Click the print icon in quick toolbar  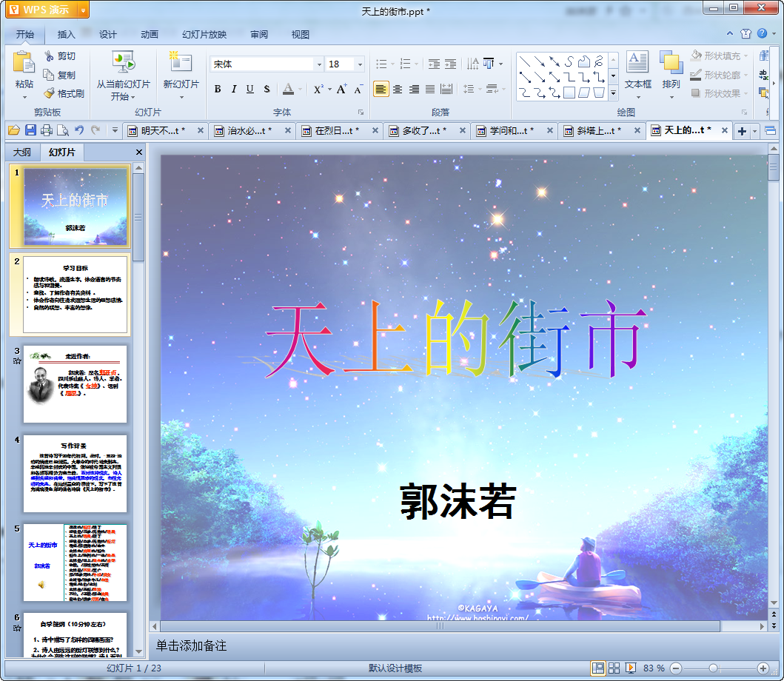[x=47, y=130]
